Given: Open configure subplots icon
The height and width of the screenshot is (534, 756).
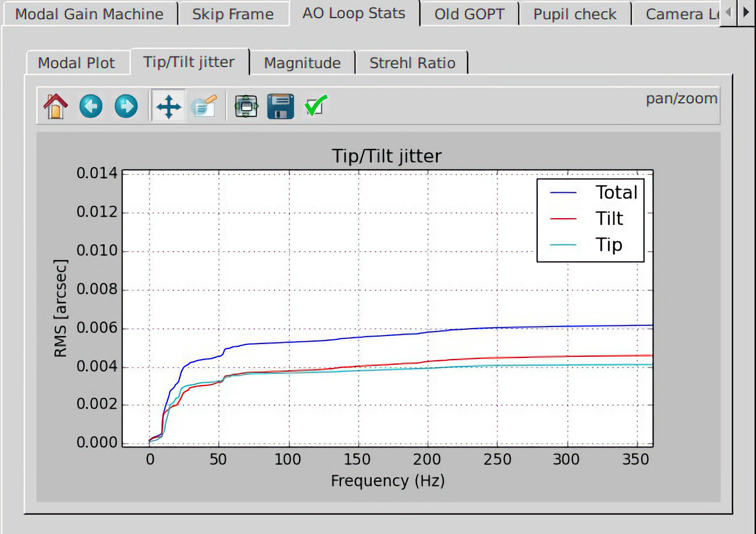Looking at the screenshot, I should (246, 106).
